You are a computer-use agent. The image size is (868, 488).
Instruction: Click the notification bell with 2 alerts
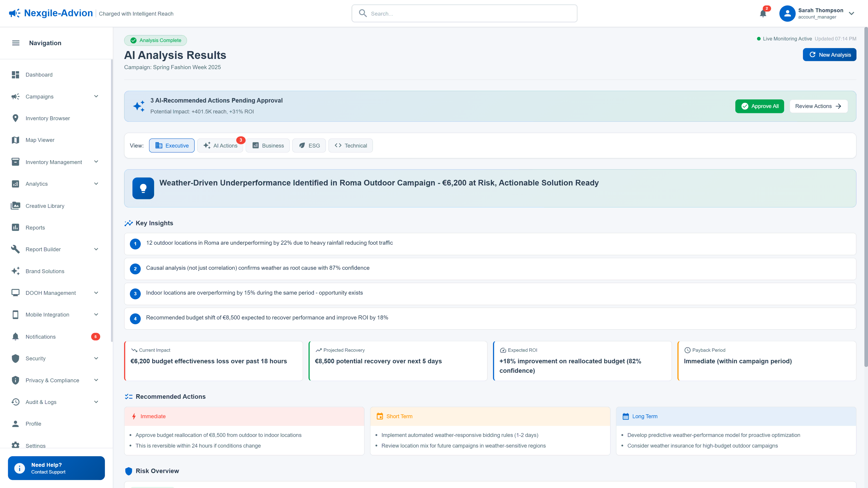[763, 14]
